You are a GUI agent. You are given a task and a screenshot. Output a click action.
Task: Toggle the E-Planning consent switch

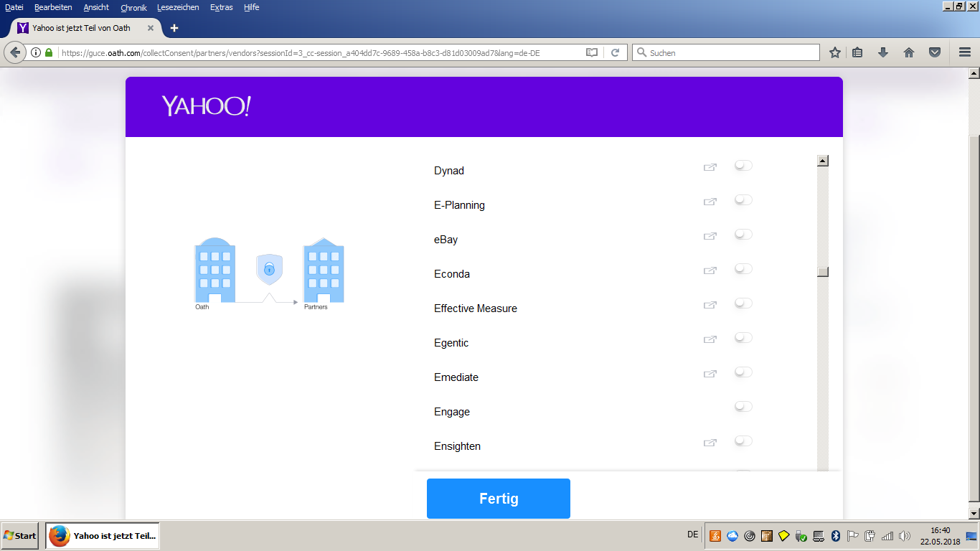(743, 200)
